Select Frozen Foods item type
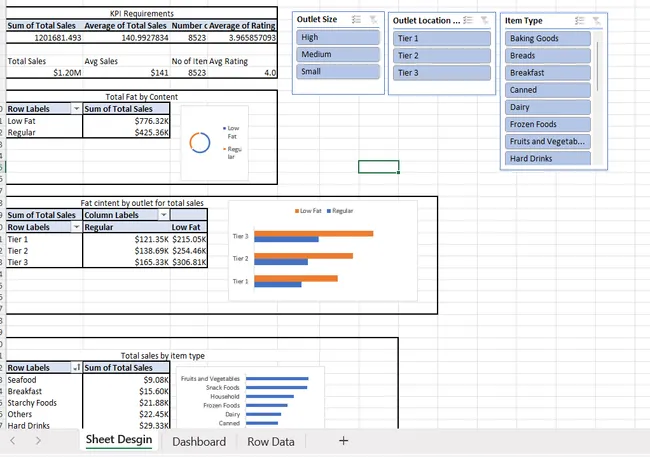The height and width of the screenshot is (457, 650). click(548, 124)
